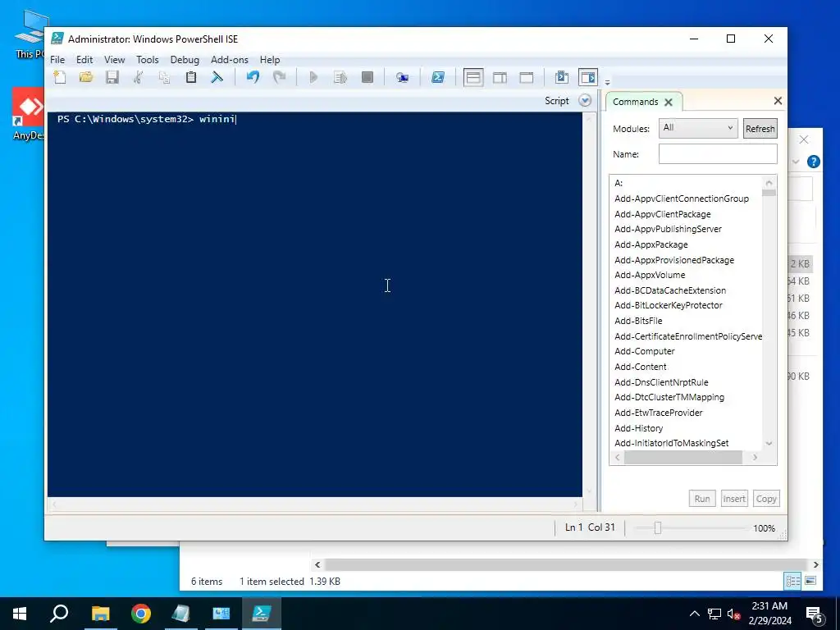This screenshot has width=840, height=630.
Task: Open New Remote PowerShell Tab icon
Action: point(402,78)
